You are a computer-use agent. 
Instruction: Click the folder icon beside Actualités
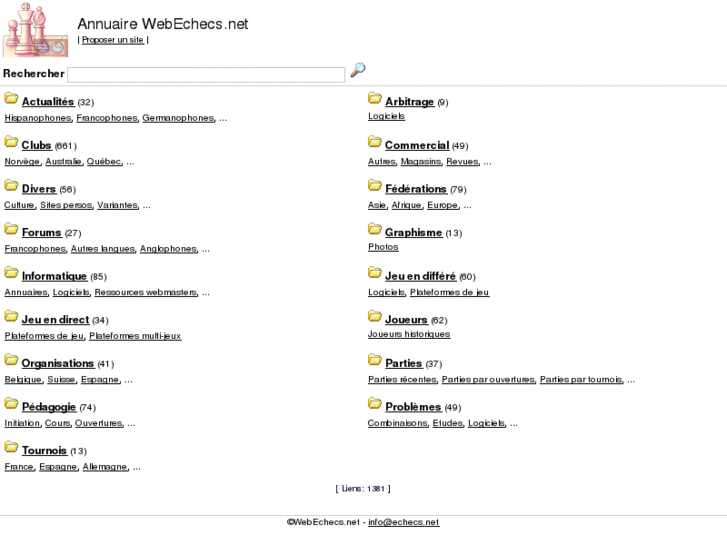click(11, 98)
